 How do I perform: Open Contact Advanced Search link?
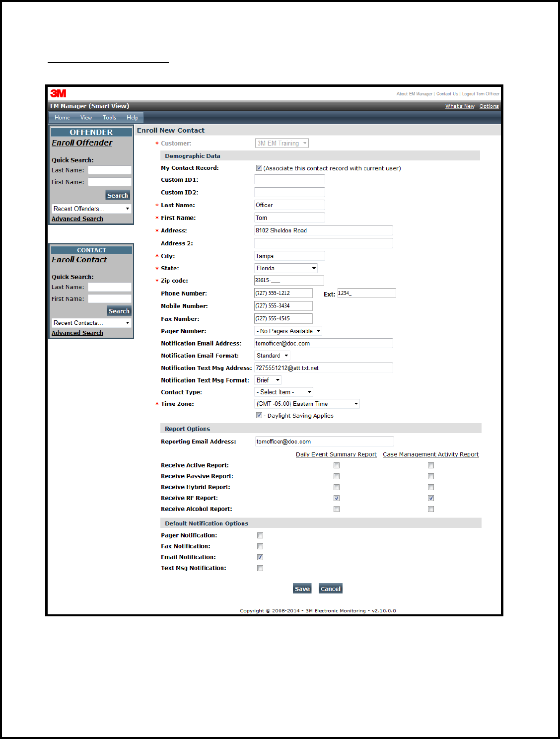pyautogui.click(x=77, y=333)
